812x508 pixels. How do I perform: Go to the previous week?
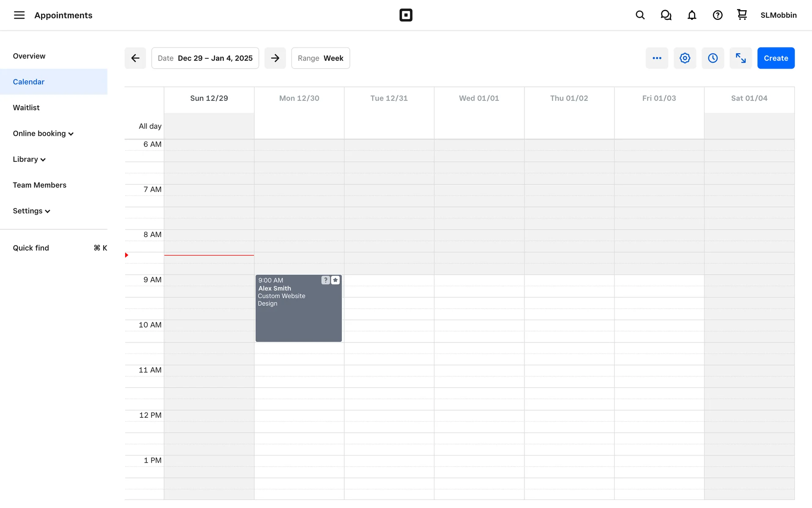(135, 58)
